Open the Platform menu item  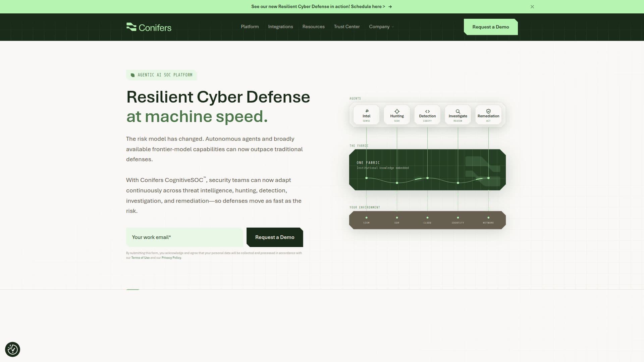(x=250, y=26)
